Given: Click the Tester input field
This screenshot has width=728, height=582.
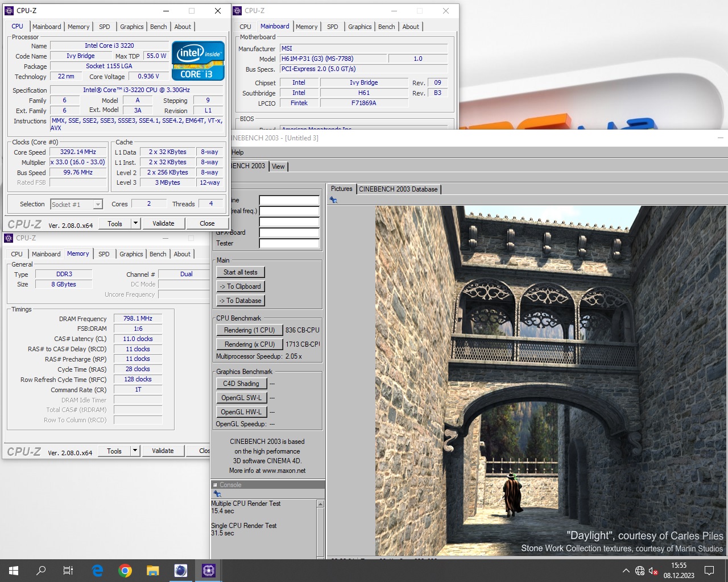Looking at the screenshot, I should click(x=289, y=243).
